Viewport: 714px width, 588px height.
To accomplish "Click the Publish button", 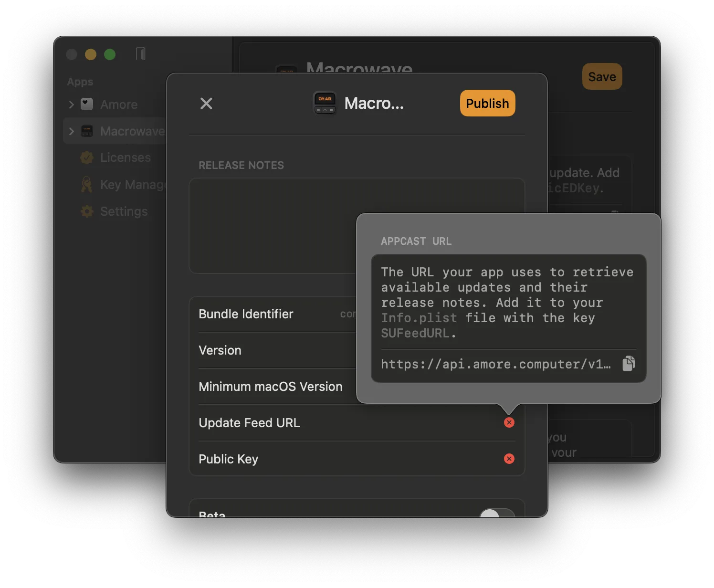I will (x=487, y=103).
